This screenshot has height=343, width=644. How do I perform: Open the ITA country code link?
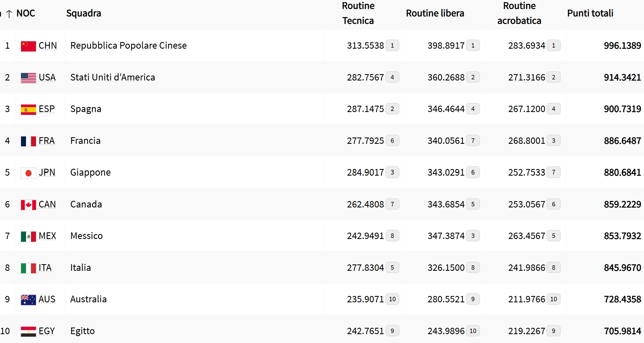pyautogui.click(x=45, y=268)
